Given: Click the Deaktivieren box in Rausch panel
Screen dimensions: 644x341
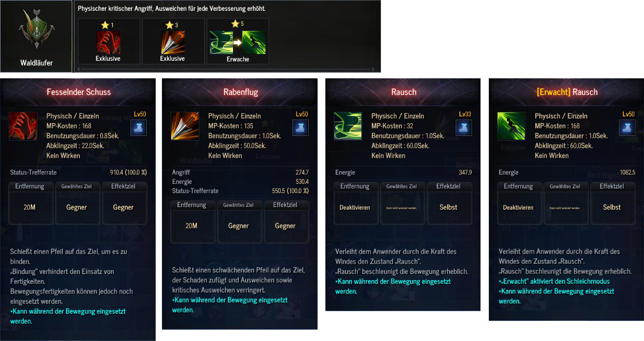Looking at the screenshot, I should 355,203.
